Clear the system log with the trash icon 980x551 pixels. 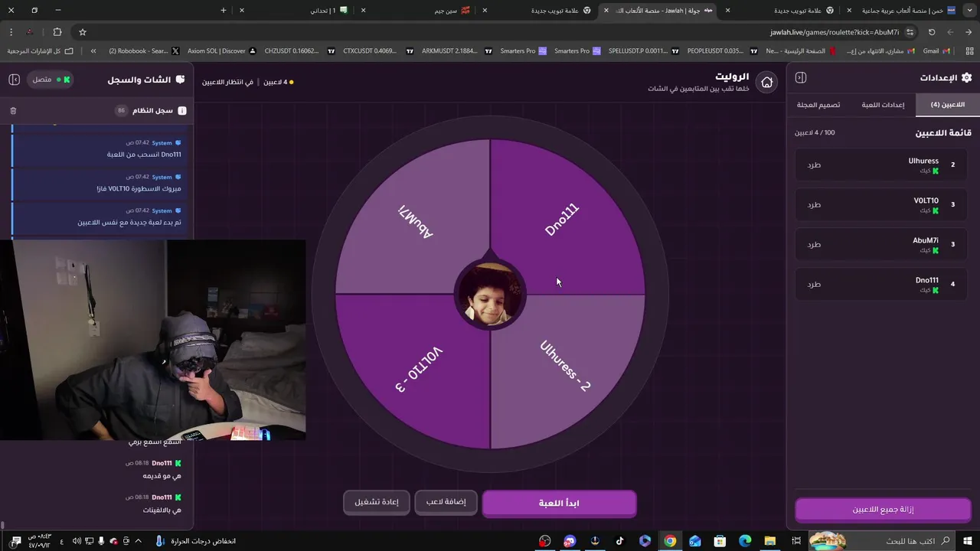pyautogui.click(x=13, y=111)
